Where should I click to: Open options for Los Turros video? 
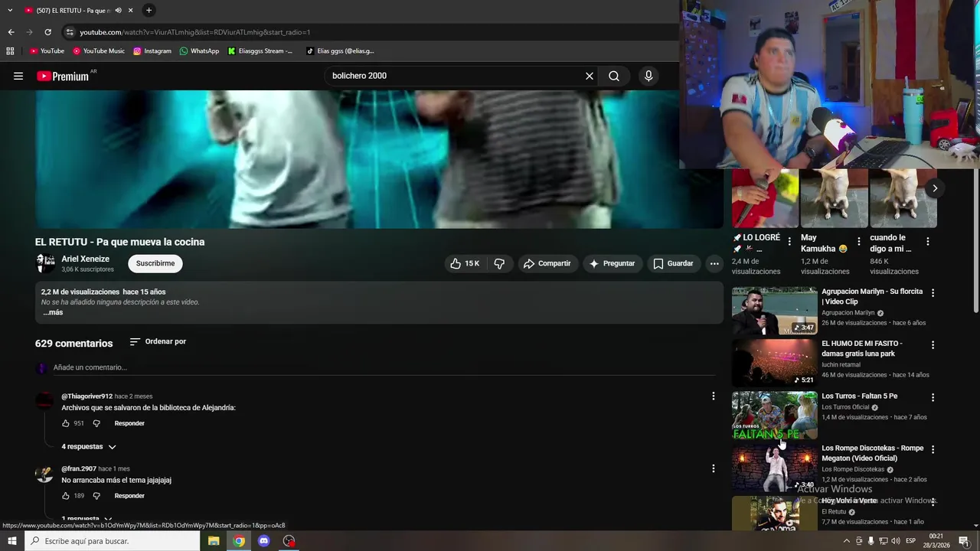click(x=933, y=397)
